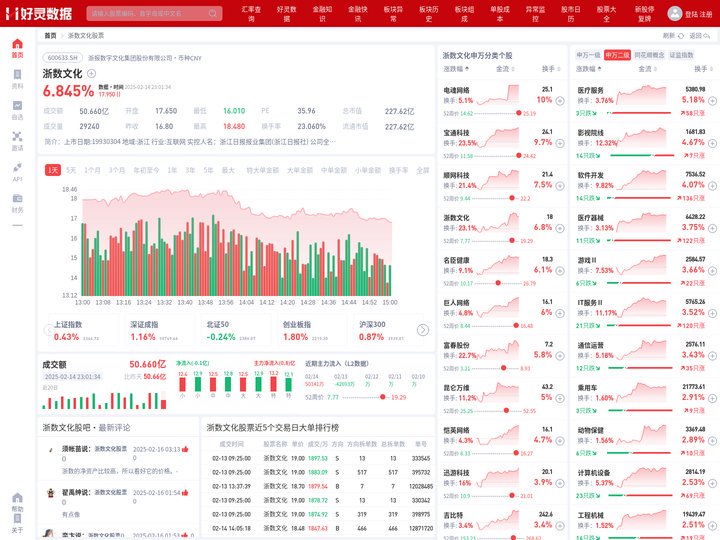Image resolution: width=720 pixels, height=540 pixels.
Task: Show the 特大单金额 chart series
Action: tap(263, 170)
